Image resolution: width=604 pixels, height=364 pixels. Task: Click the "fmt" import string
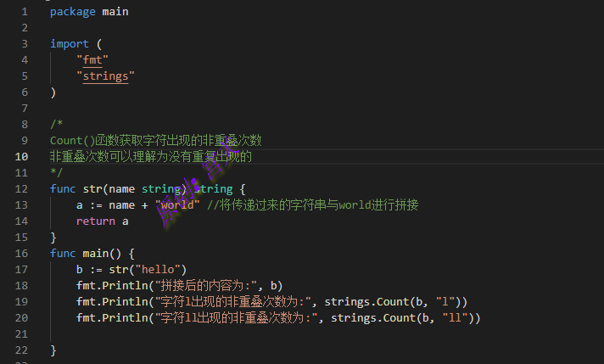[x=92, y=60]
